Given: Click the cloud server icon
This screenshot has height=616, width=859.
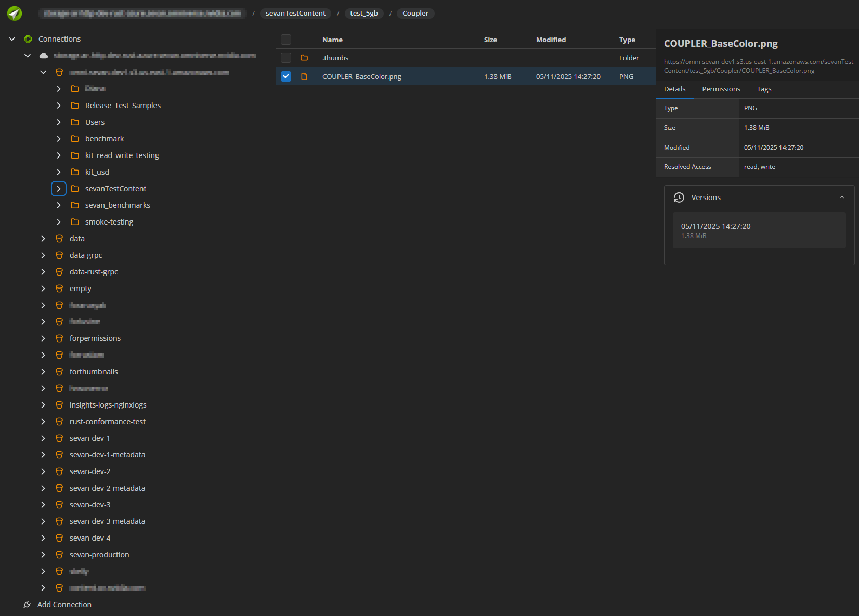Looking at the screenshot, I should [x=44, y=56].
